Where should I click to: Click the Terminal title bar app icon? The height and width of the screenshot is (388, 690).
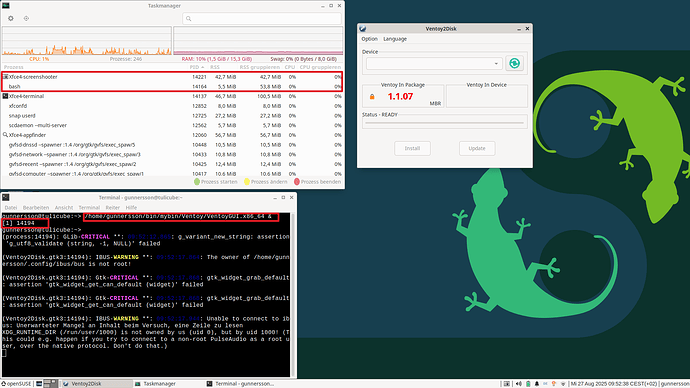point(5,198)
